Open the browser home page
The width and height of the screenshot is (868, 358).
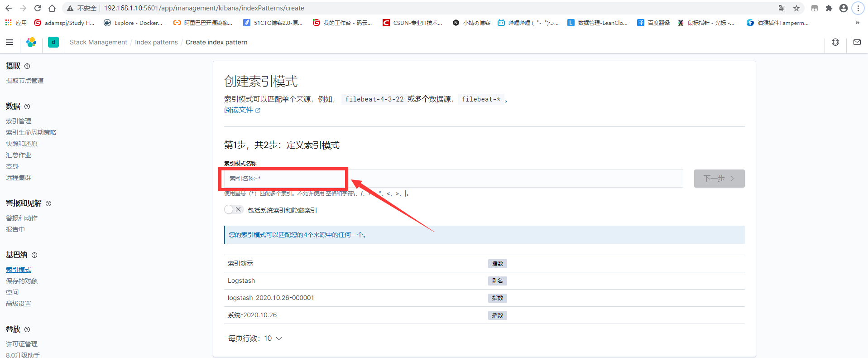(52, 8)
